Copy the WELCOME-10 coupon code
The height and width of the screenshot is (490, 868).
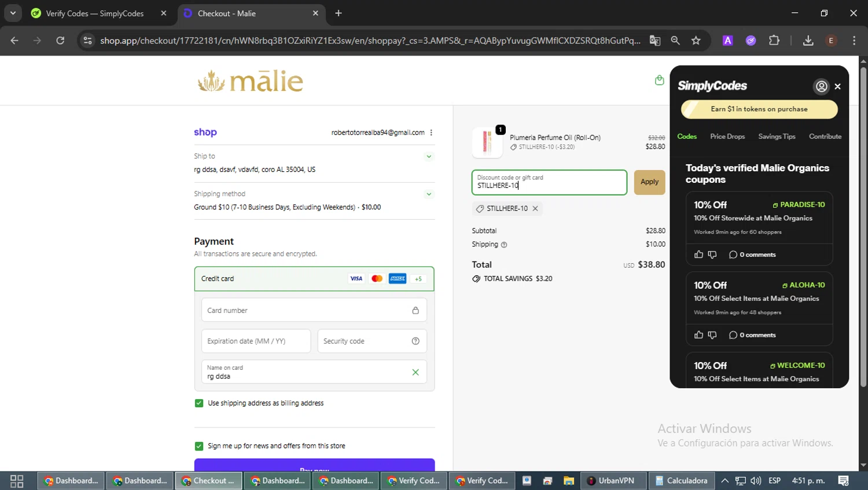(797, 366)
